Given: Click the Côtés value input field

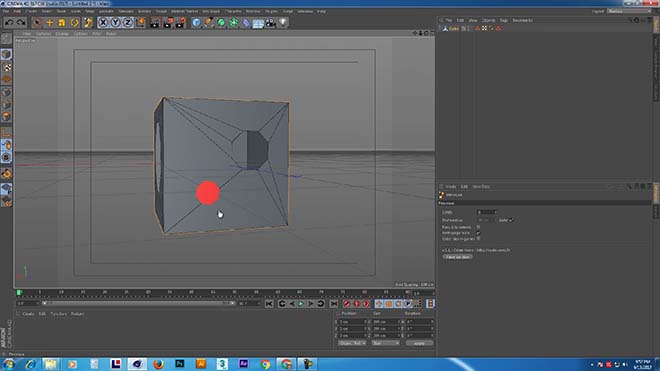Looking at the screenshot, I should [487, 212].
